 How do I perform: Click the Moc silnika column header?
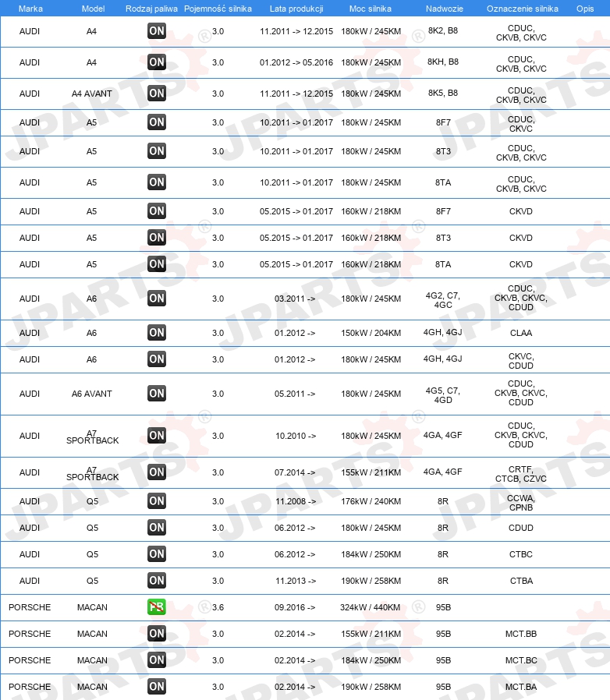[x=371, y=9]
